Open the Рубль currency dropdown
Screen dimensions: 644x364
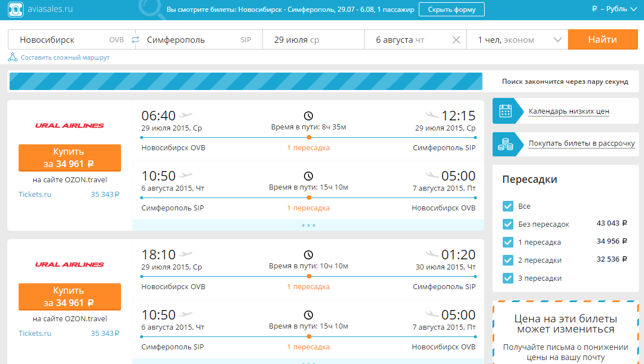point(614,9)
